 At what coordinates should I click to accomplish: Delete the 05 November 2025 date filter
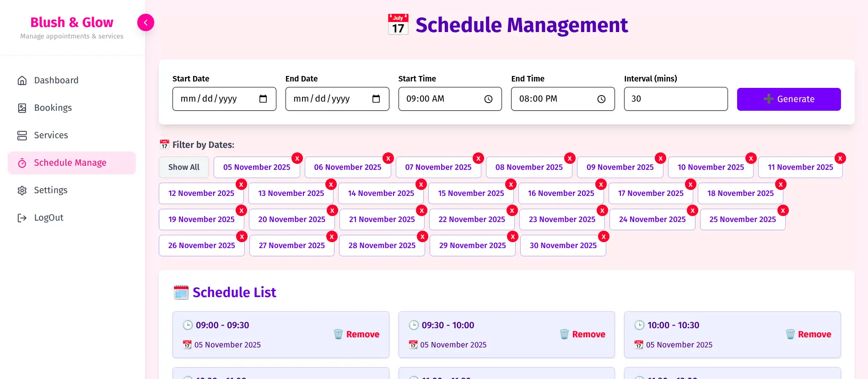(297, 158)
